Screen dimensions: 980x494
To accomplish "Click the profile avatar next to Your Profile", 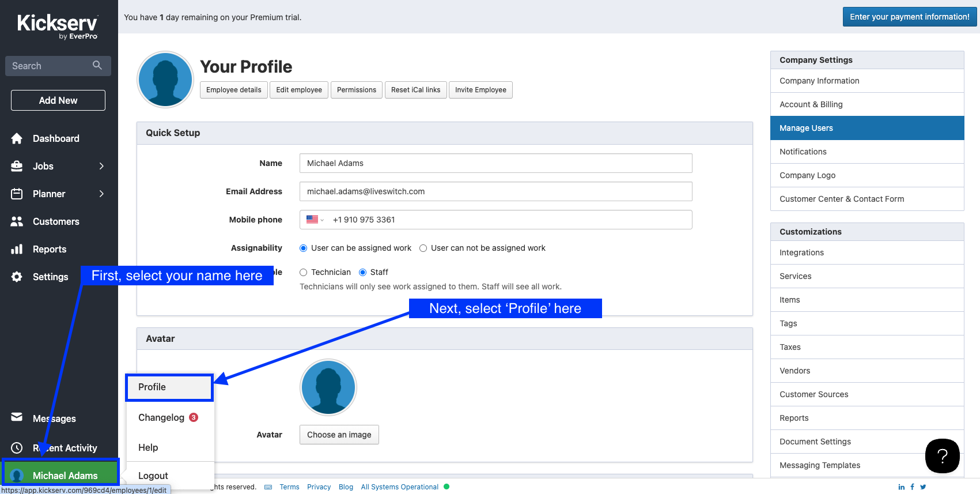I will pos(165,80).
